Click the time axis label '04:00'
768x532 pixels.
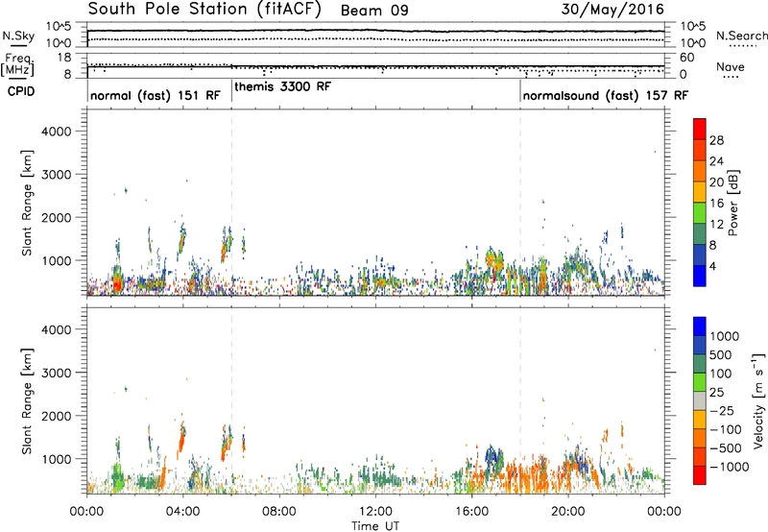182,512
